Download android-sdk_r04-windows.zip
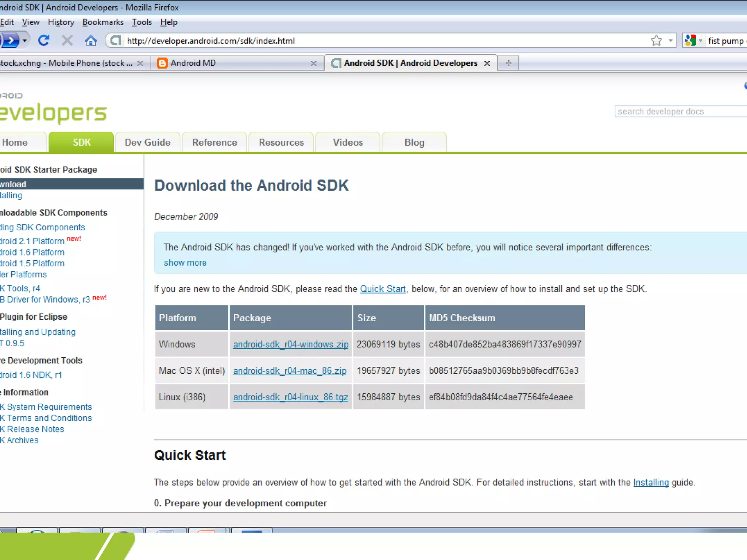The image size is (747, 560). point(291,344)
